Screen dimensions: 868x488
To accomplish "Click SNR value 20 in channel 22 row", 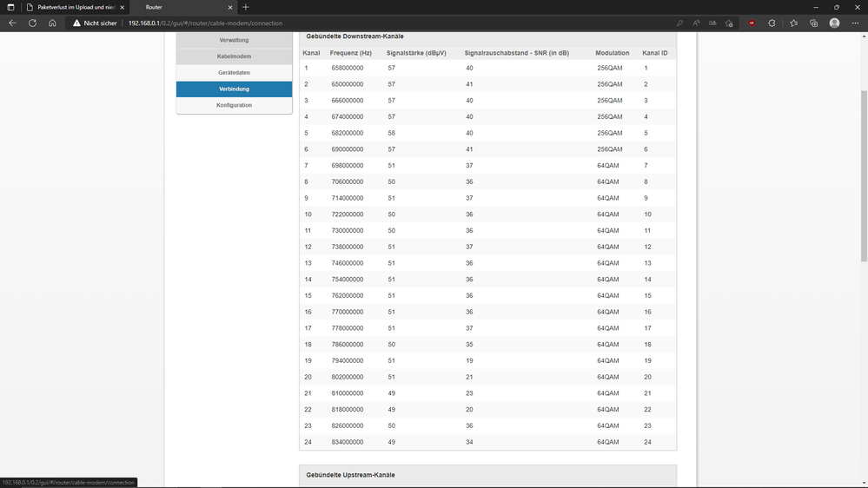I will point(469,410).
